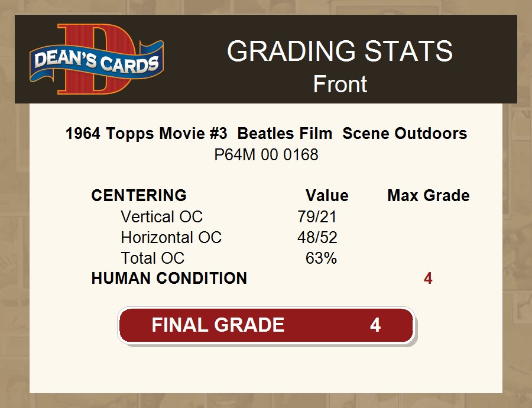Click the "Scene Outdoors" text in card title
532x408 pixels.
coord(405,134)
